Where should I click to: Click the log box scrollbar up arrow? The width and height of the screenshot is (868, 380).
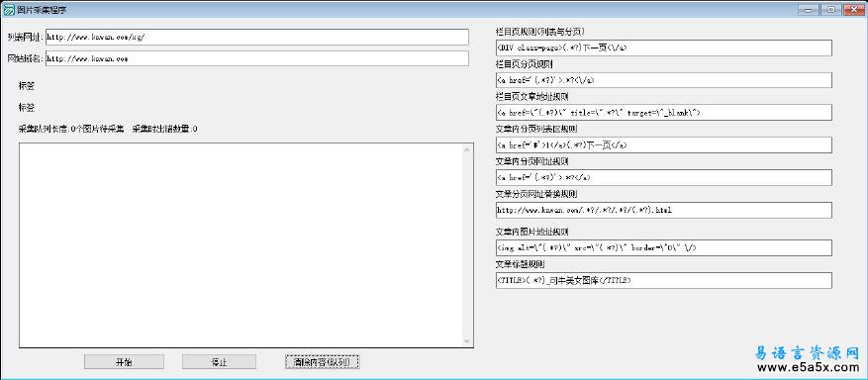point(467,149)
